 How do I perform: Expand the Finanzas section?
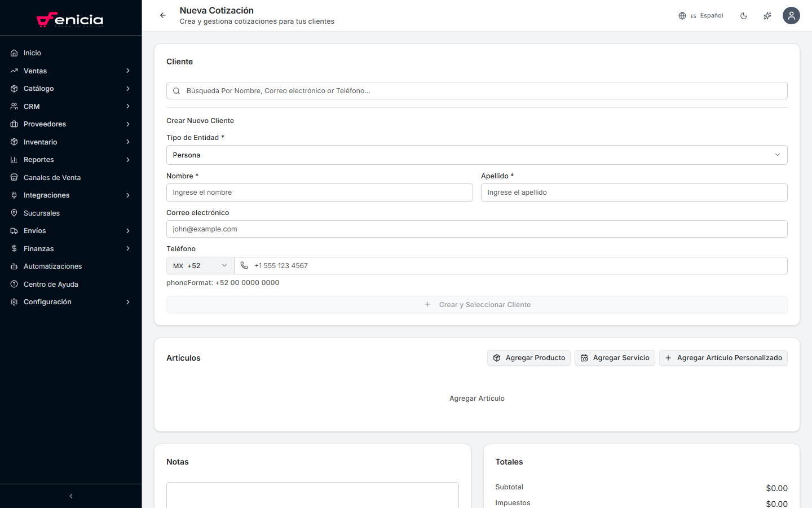point(70,249)
